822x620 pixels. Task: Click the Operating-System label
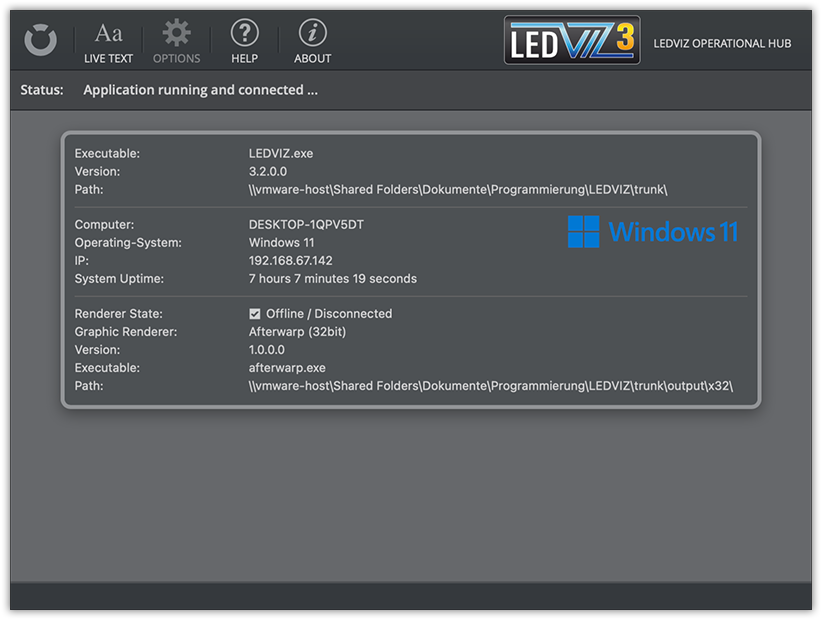tap(128, 243)
